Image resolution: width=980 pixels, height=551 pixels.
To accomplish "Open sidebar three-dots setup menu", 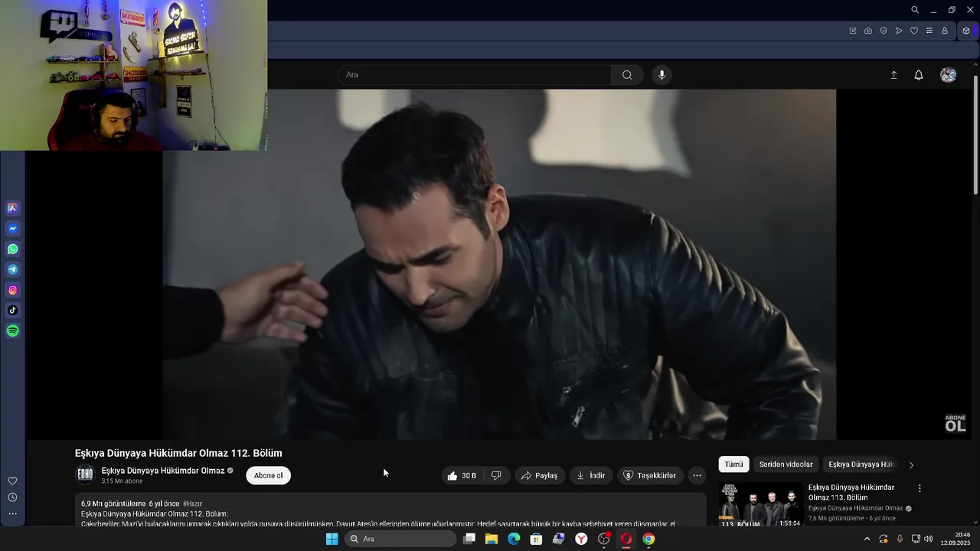I will pos(12,514).
